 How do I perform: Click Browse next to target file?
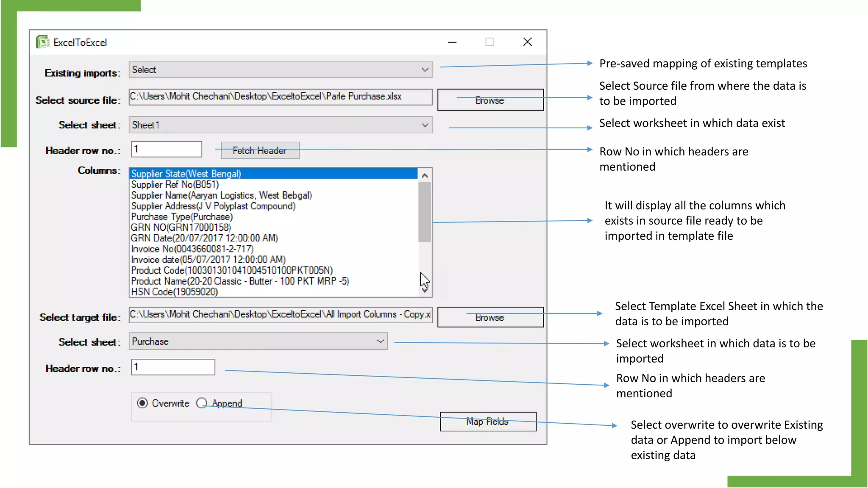coord(490,317)
